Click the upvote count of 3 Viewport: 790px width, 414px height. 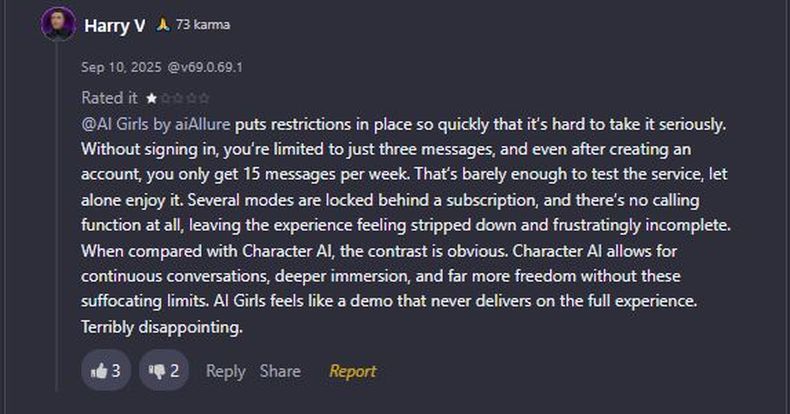point(116,371)
